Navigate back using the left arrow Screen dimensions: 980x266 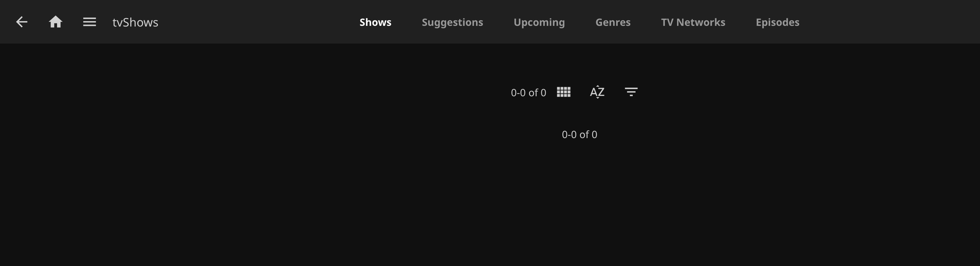pyautogui.click(x=22, y=22)
